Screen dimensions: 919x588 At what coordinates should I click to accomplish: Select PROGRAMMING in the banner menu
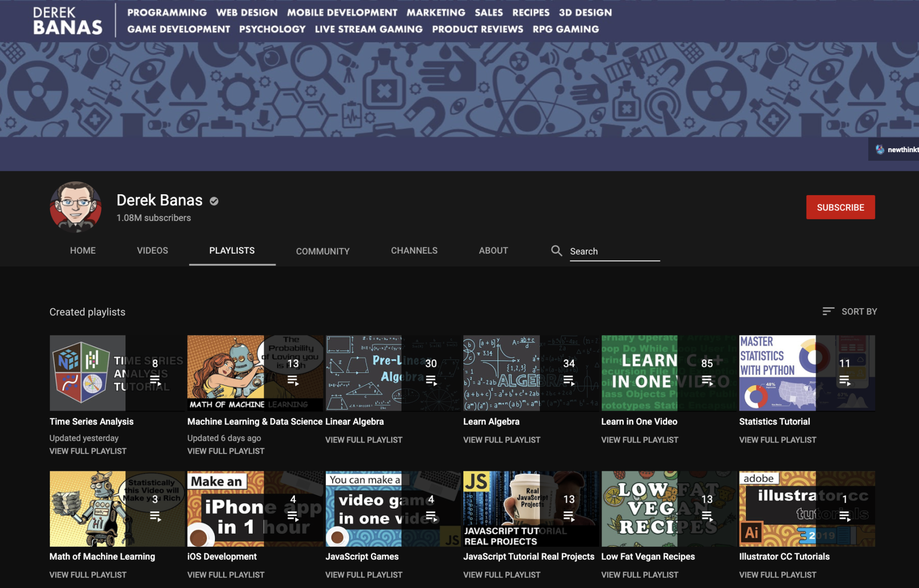[167, 12]
